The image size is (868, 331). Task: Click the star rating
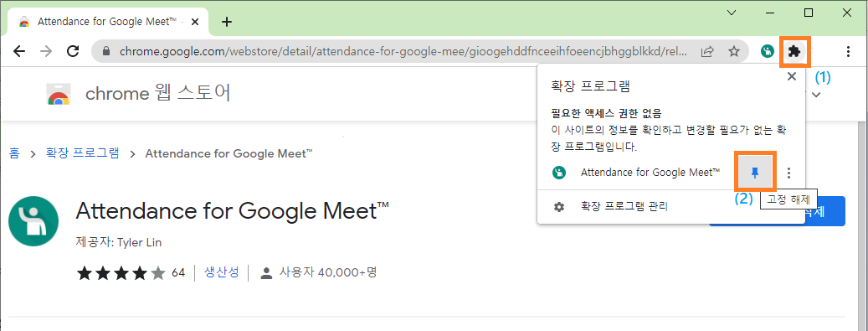pos(121,273)
